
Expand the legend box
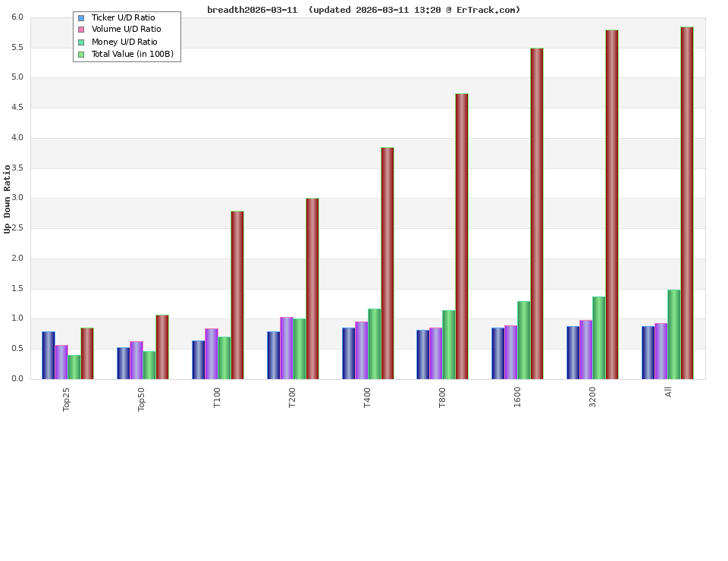(127, 35)
